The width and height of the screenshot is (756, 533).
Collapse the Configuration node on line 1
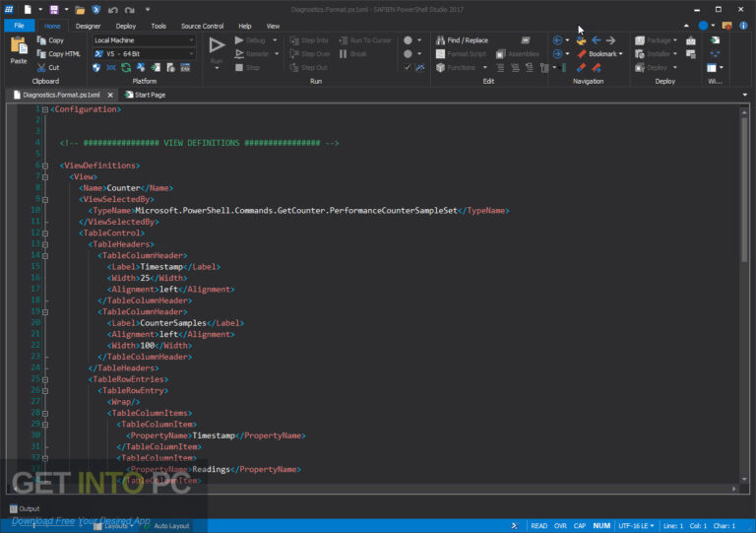tap(45, 109)
